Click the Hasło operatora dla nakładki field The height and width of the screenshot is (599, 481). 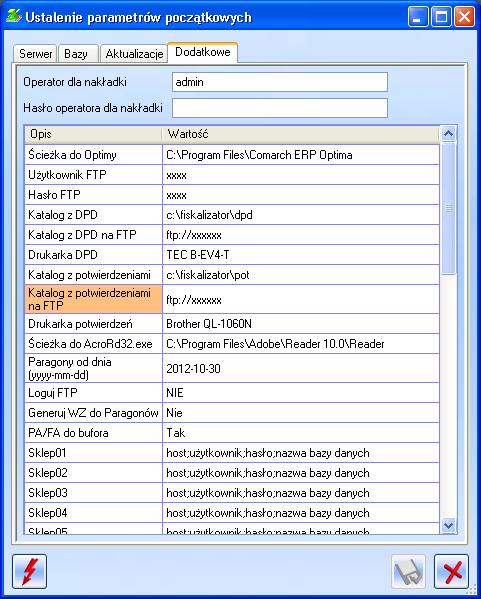pyautogui.click(x=280, y=108)
